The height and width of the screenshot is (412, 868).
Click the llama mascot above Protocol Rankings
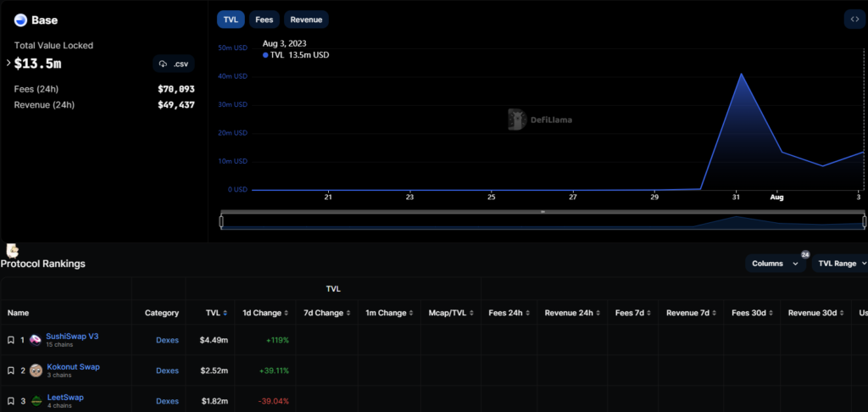[12, 250]
